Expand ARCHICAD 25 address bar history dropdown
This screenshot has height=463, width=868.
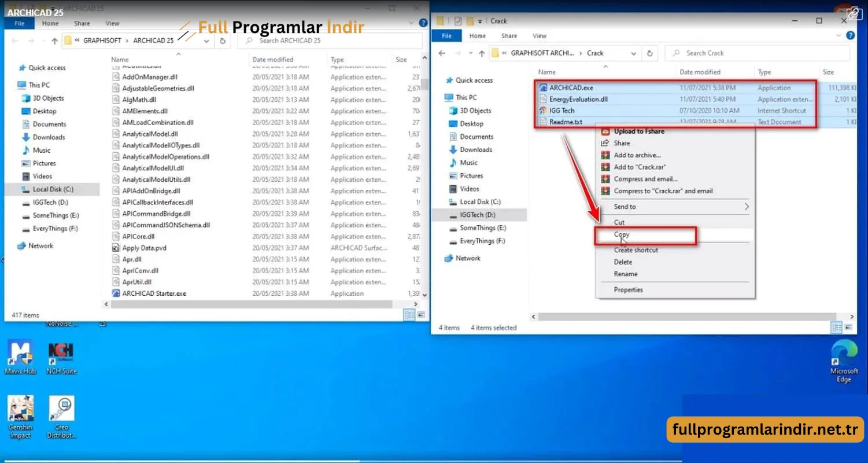point(206,41)
